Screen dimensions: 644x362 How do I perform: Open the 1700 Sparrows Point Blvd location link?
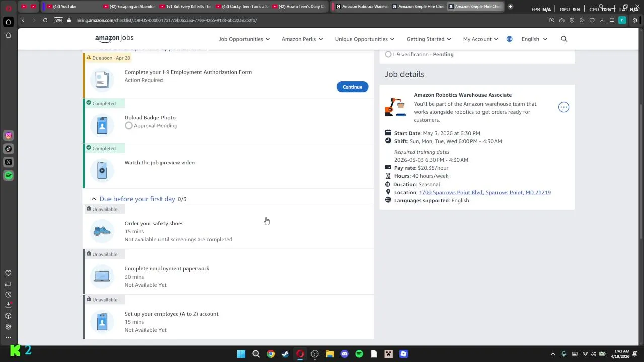coord(485,192)
